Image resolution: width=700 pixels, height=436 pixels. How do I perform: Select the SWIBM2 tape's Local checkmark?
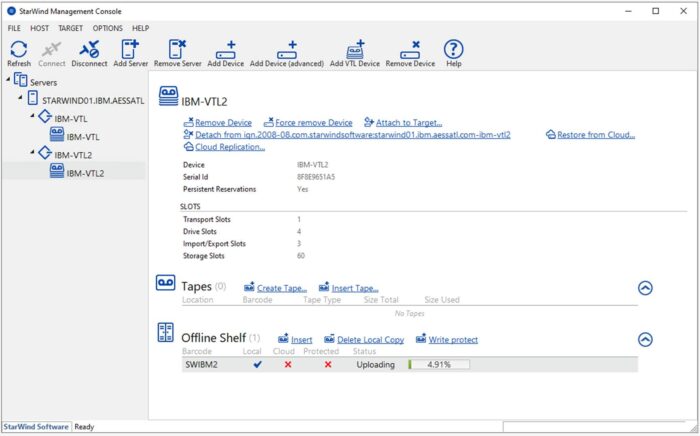pyautogui.click(x=257, y=365)
